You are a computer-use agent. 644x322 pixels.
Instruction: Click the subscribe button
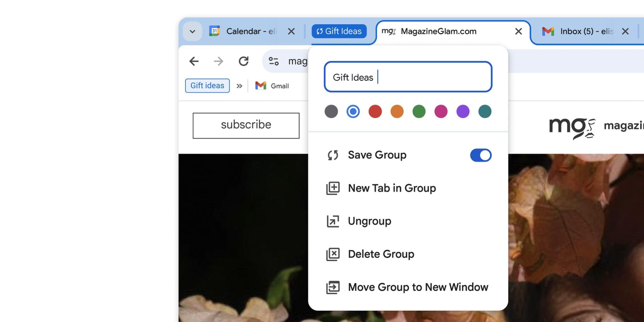coord(245,125)
